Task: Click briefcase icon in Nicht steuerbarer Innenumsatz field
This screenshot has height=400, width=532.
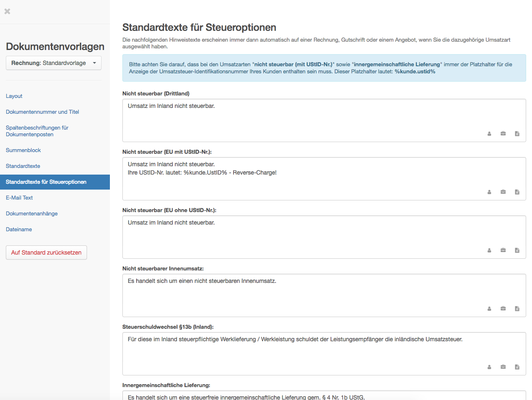Action: click(503, 309)
